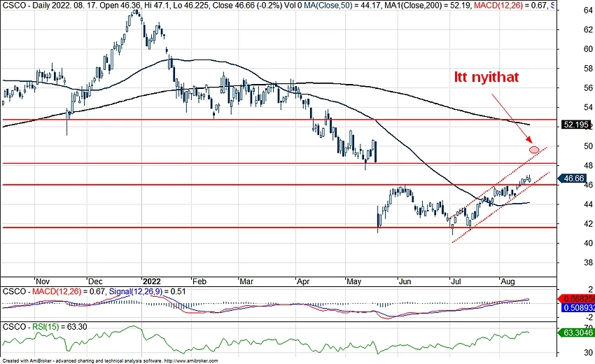Click the 60 price axis label
Screen dimensions: 595x364
pyautogui.click(x=588, y=49)
